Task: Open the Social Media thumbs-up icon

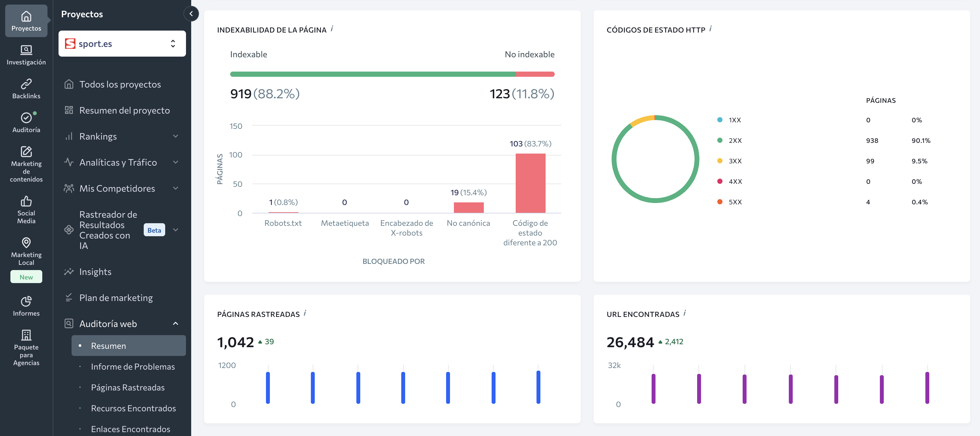Action: 26,201
